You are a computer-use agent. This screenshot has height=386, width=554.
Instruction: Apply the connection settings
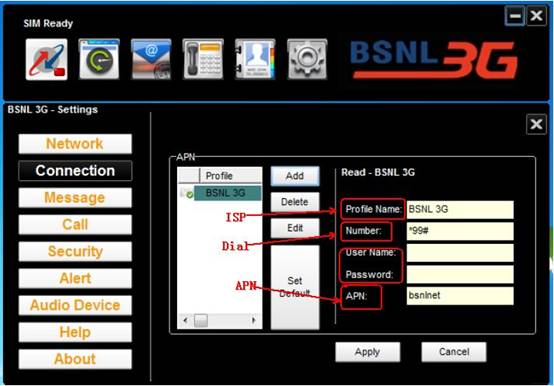click(x=367, y=352)
